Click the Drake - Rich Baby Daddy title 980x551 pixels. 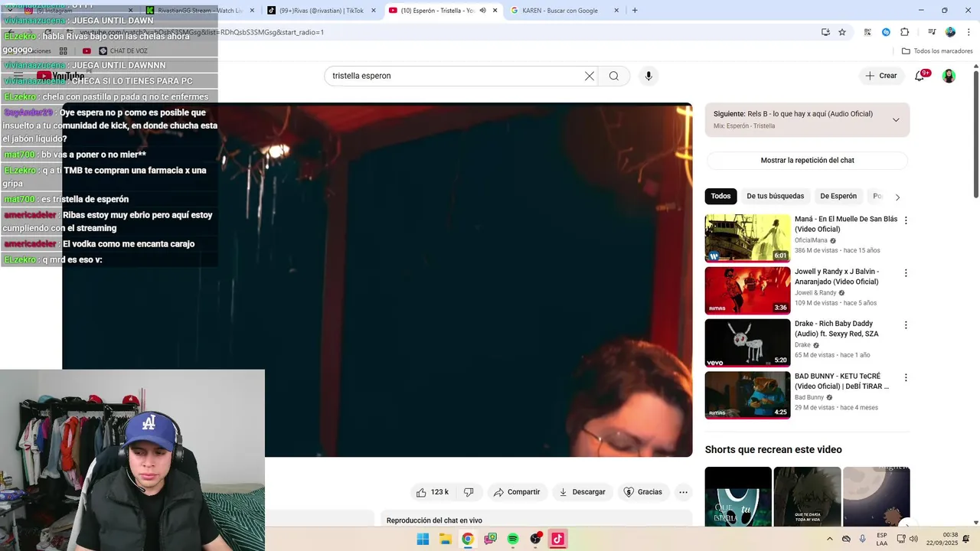837,329
